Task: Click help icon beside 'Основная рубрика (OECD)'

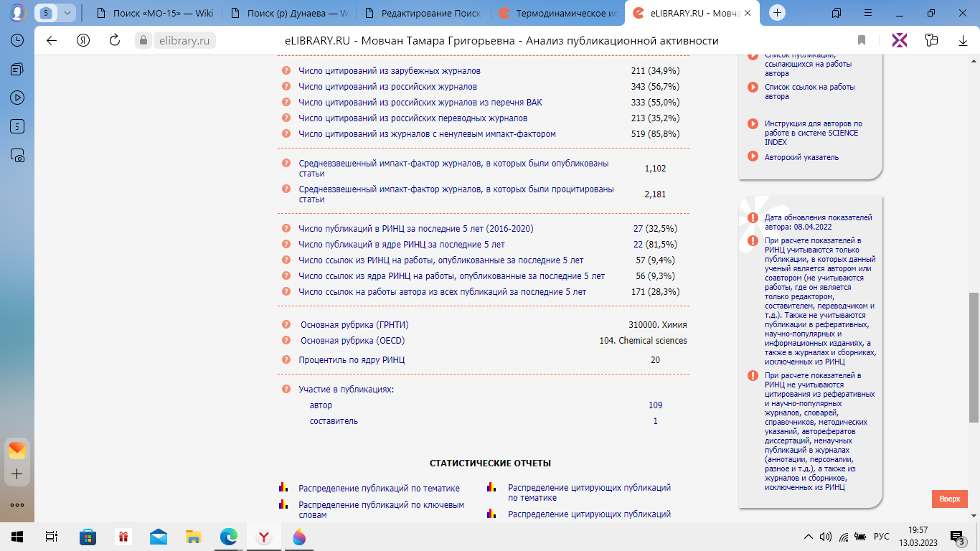Action: [x=286, y=340]
